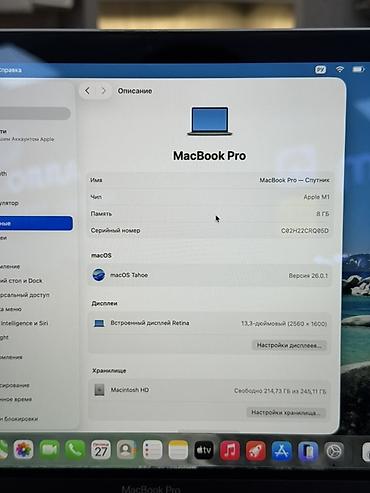Open Photos from the Dock
This screenshot has width=370, height=493.
[23, 450]
